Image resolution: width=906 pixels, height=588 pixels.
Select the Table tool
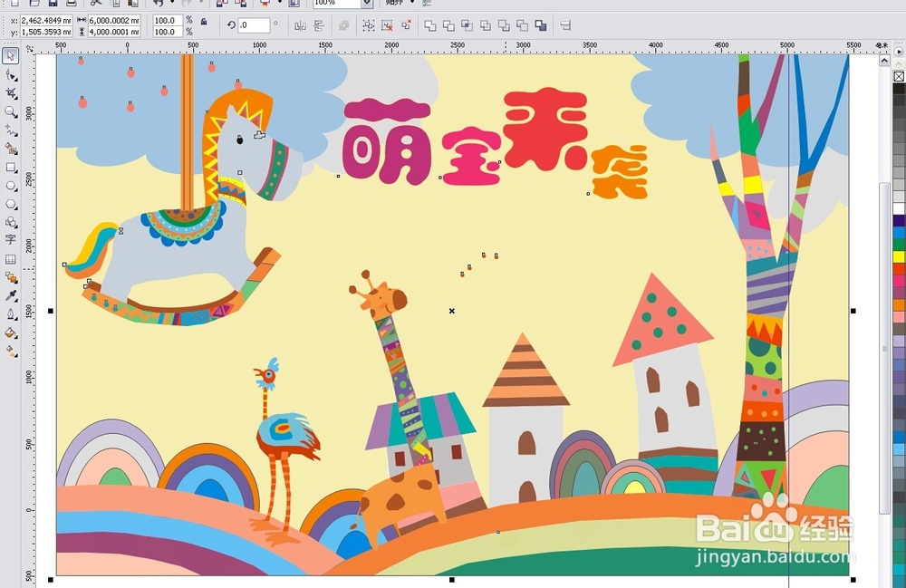[12, 258]
